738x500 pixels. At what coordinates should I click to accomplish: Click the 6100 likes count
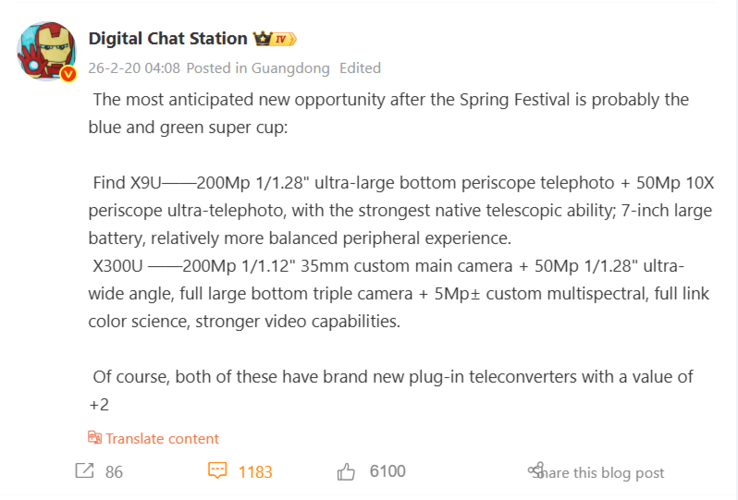(387, 472)
